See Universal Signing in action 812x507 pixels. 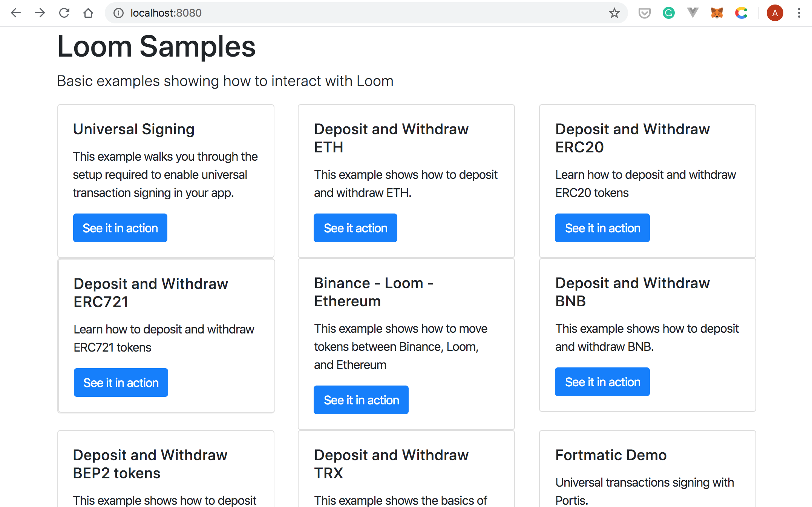point(120,228)
